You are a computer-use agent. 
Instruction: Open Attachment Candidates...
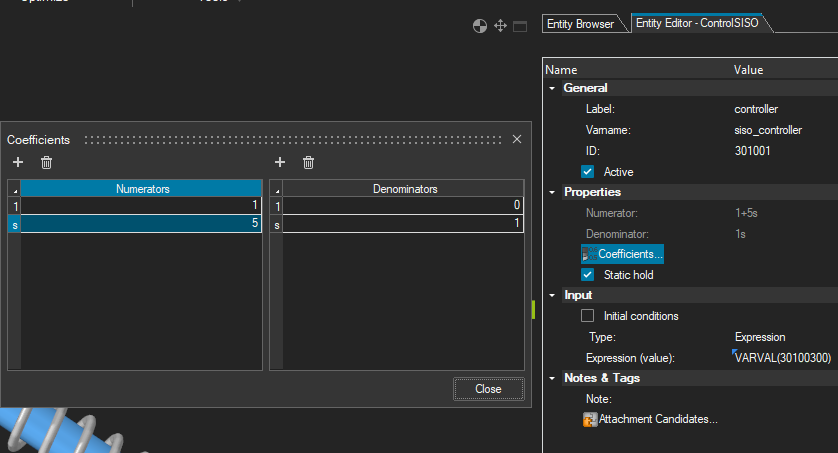coord(650,419)
